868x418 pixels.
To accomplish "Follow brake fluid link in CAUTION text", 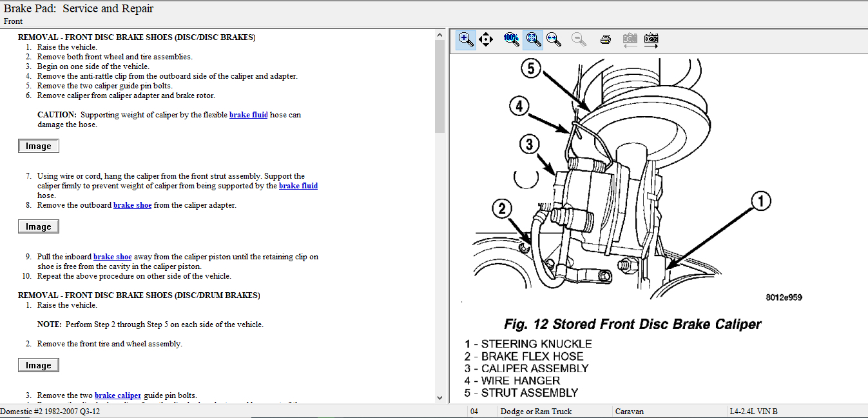I will 248,115.
